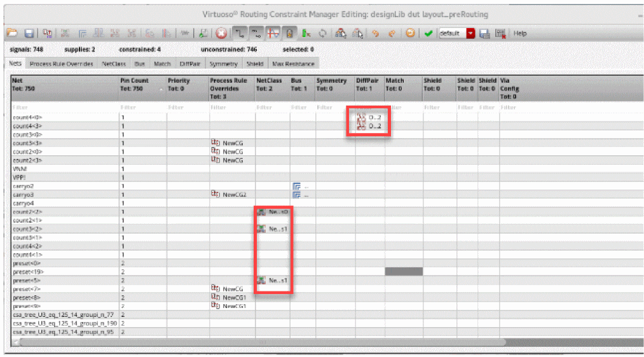Click the NewCG2 override in carryo3 row
This screenshot has height=357, width=644.
coord(228,195)
